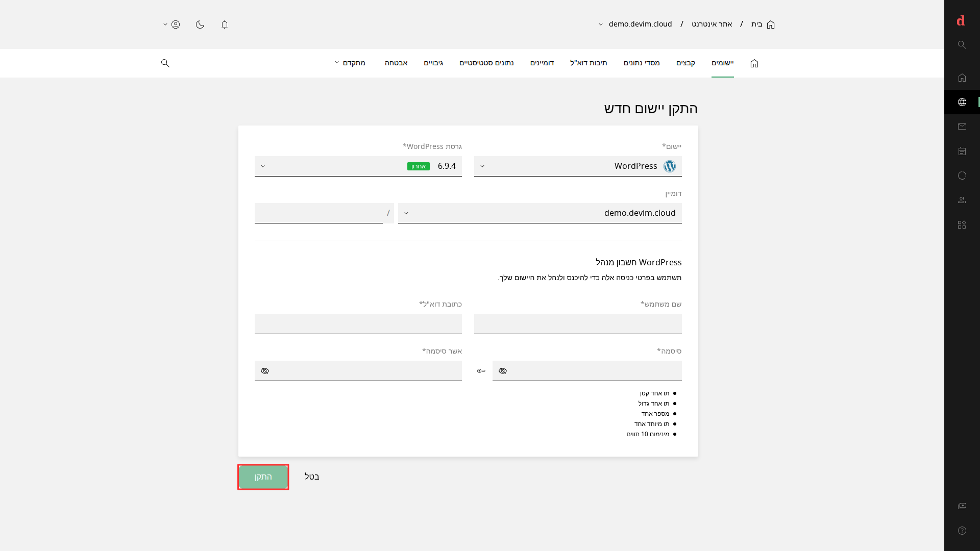The width and height of the screenshot is (980, 551).
Task: Open the envelope mail icon in sidebar
Action: coord(962,127)
